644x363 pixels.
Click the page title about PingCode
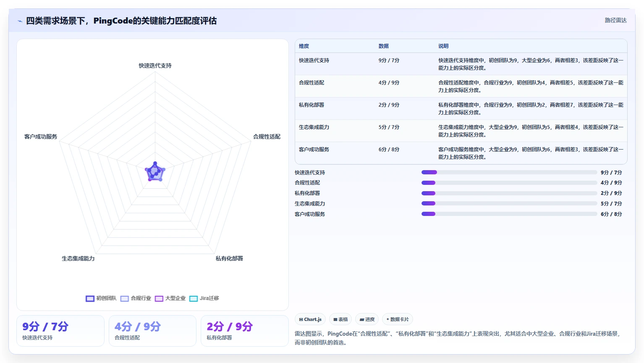coord(121,21)
